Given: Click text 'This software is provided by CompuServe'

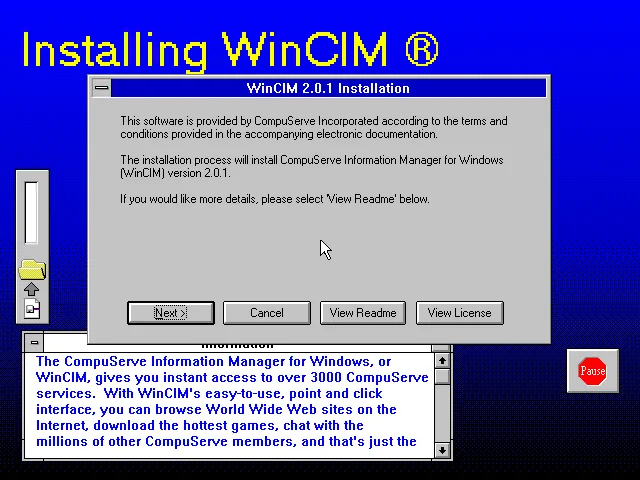Looking at the screenshot, I should coord(218,121).
